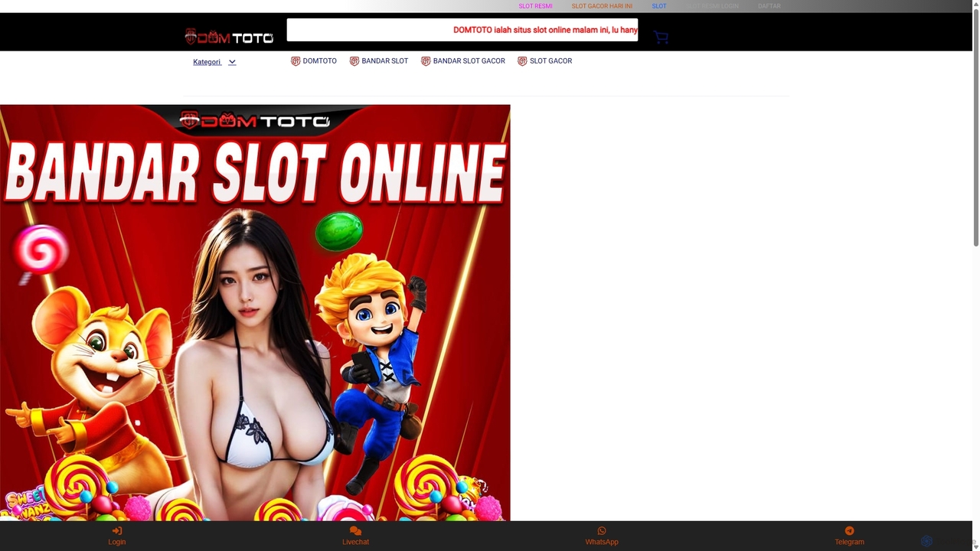The image size is (980, 551).
Task: Click the Telegram label in the bottom bar
Action: (x=849, y=542)
